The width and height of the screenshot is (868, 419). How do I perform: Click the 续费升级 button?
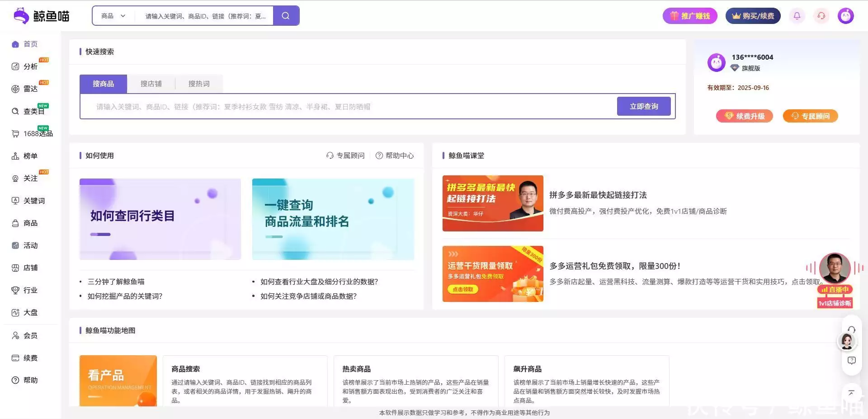pyautogui.click(x=744, y=116)
